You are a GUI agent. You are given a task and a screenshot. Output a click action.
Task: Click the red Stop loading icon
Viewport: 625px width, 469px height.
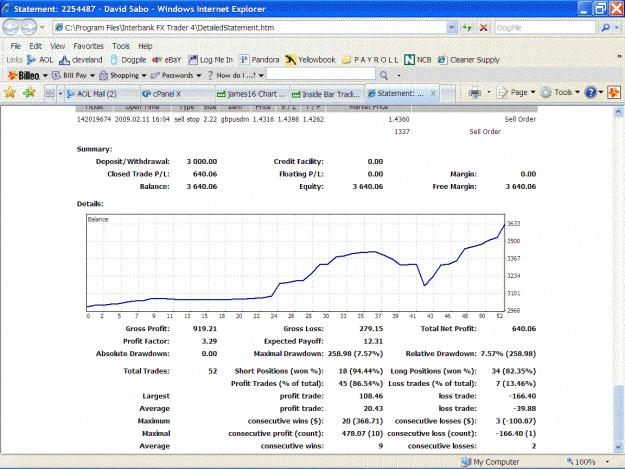[x=483, y=27]
